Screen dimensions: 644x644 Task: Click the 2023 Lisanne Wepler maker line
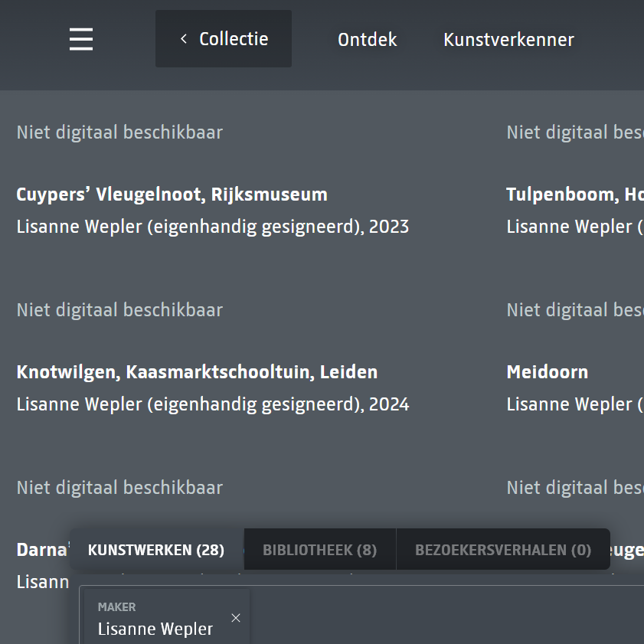point(212,227)
